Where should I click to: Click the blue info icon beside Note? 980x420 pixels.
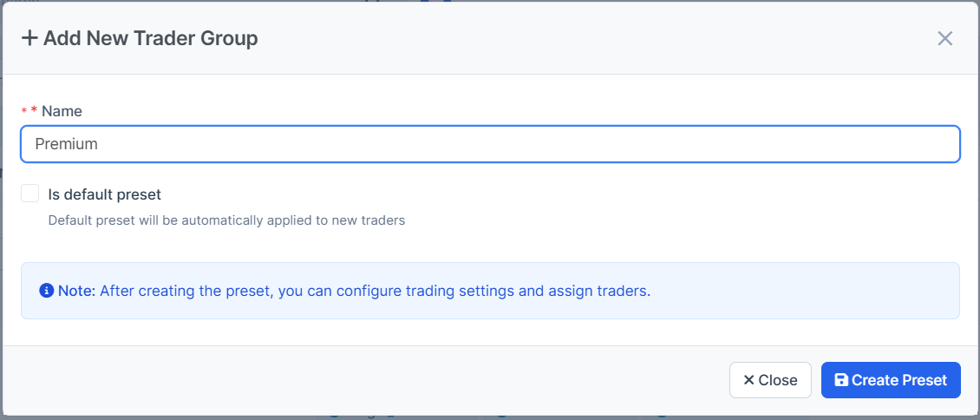click(47, 291)
